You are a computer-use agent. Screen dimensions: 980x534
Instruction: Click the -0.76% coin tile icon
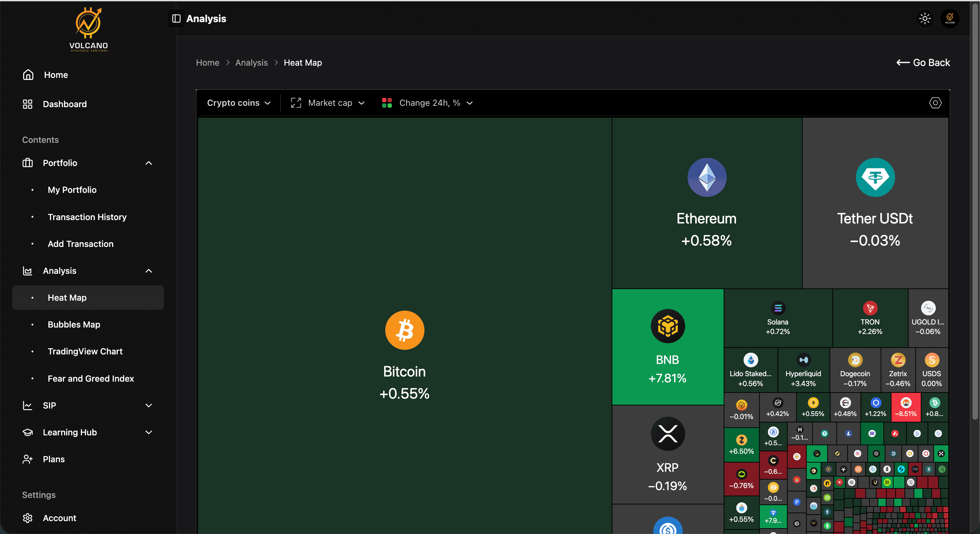pos(741,474)
